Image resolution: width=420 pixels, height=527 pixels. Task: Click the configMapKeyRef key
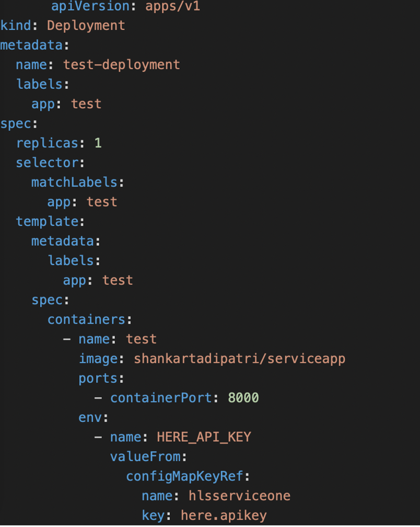pyautogui.click(x=184, y=476)
